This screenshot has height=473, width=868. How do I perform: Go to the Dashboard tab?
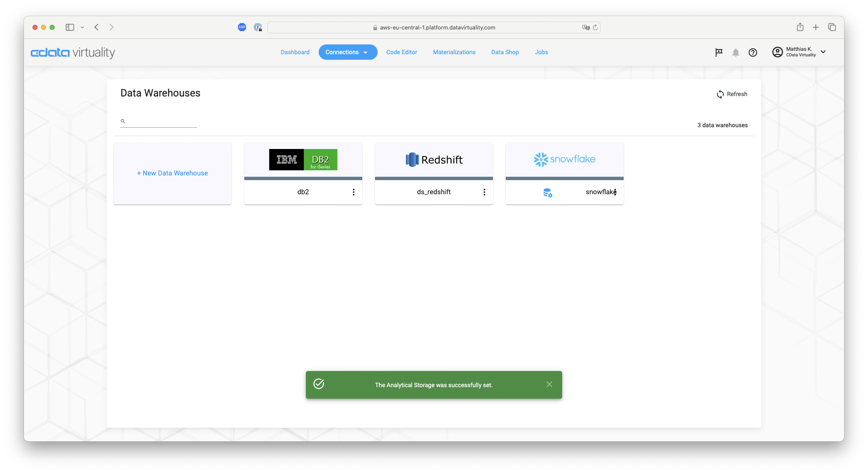pos(295,52)
